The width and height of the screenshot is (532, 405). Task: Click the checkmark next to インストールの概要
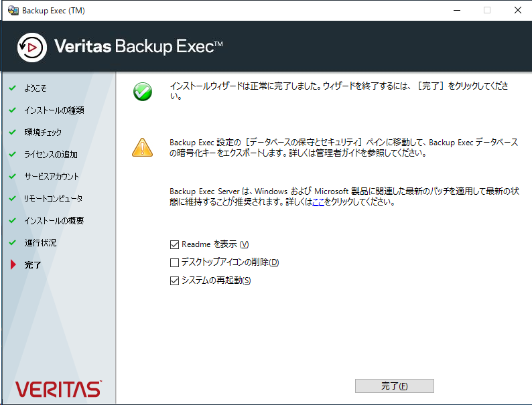pyautogui.click(x=13, y=220)
